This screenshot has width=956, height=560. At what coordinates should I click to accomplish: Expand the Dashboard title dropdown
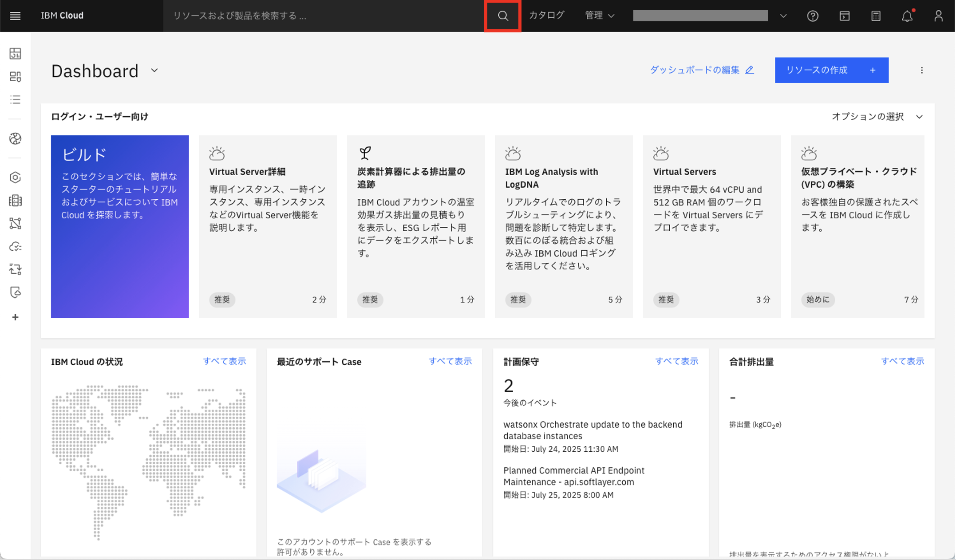(x=154, y=71)
